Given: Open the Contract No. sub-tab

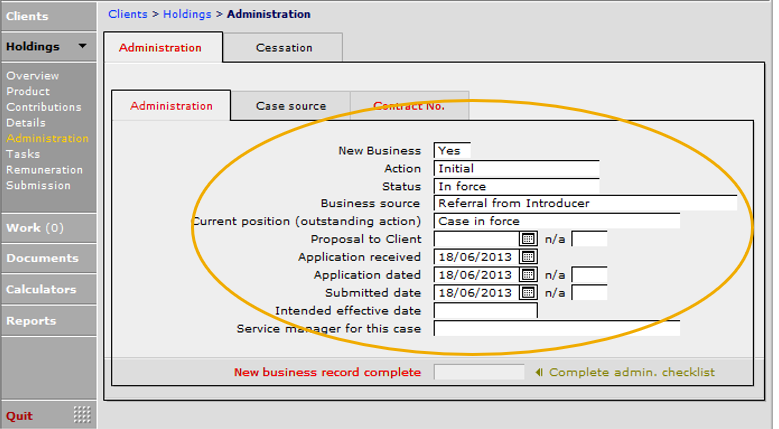Looking at the screenshot, I should [409, 106].
